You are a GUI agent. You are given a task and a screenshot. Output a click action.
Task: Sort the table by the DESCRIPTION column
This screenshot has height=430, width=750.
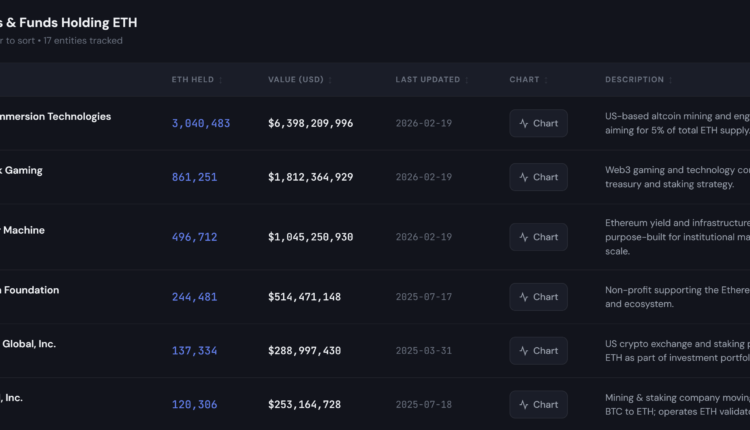point(634,80)
